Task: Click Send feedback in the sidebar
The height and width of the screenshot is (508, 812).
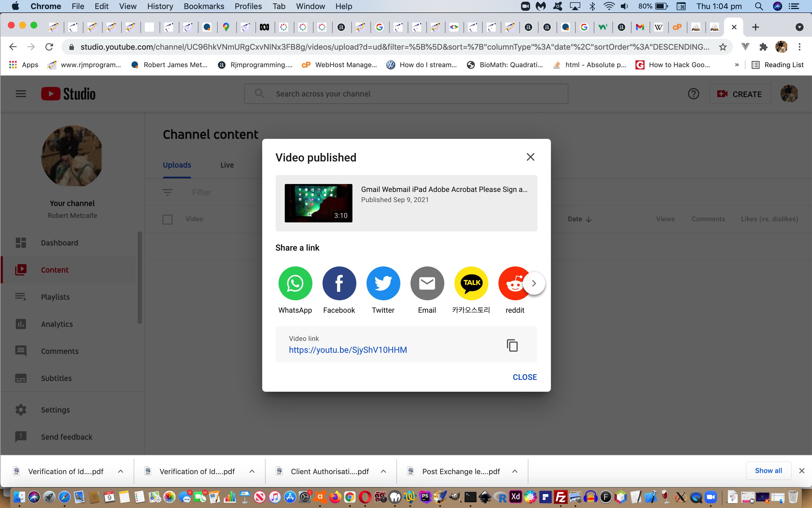Action: pyautogui.click(x=68, y=437)
